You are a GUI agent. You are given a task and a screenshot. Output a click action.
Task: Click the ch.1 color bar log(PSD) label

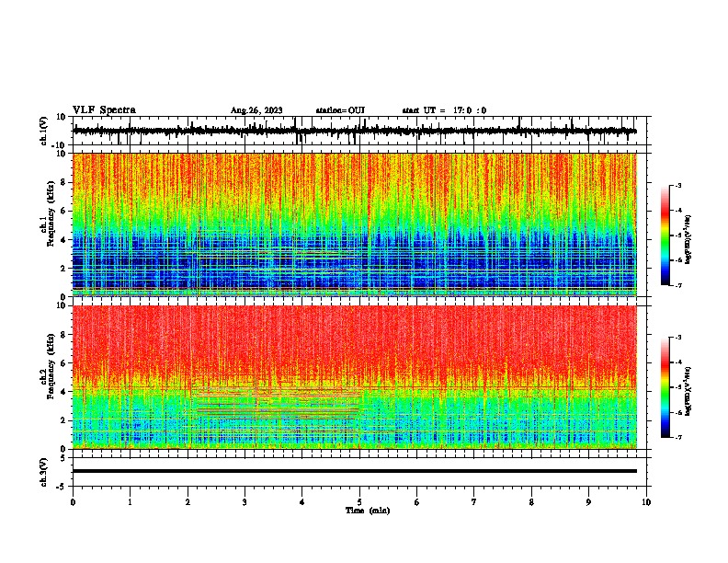688,239
